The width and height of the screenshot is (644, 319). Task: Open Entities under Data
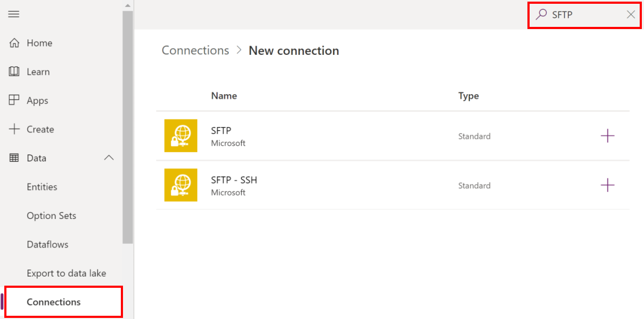click(42, 187)
